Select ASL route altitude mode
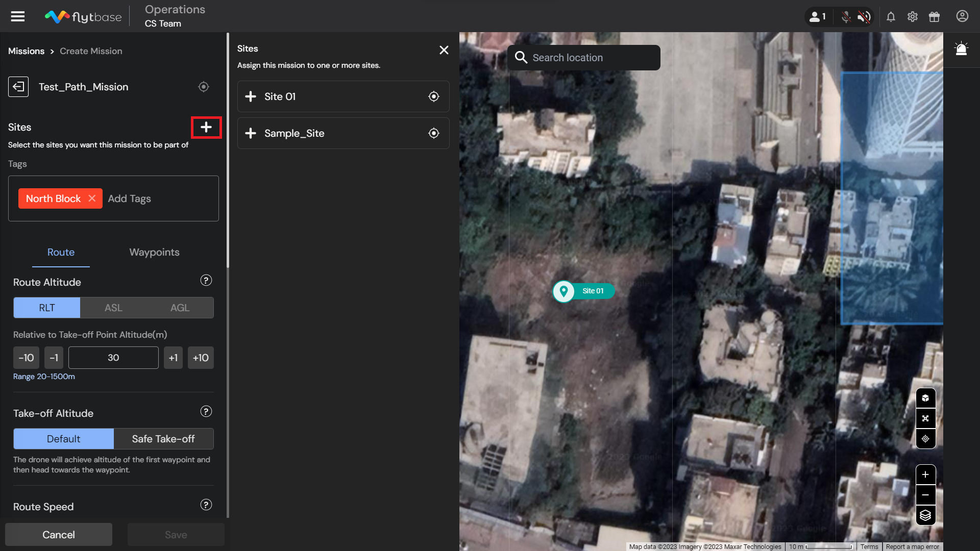 point(113,308)
